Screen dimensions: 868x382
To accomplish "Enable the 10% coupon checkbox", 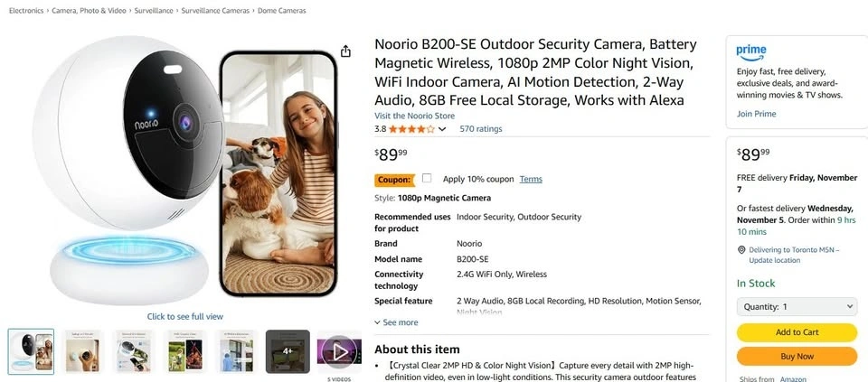I will tap(427, 179).
